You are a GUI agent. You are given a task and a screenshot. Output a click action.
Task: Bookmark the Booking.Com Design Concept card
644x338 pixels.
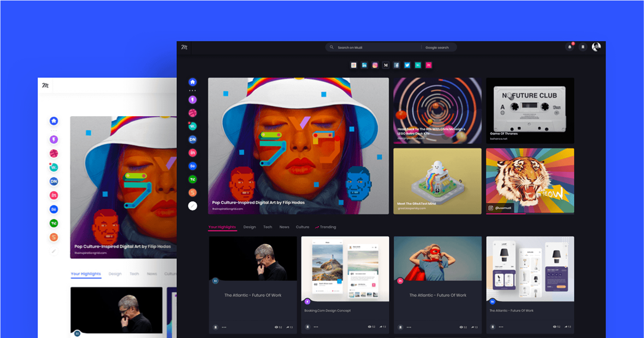308,327
